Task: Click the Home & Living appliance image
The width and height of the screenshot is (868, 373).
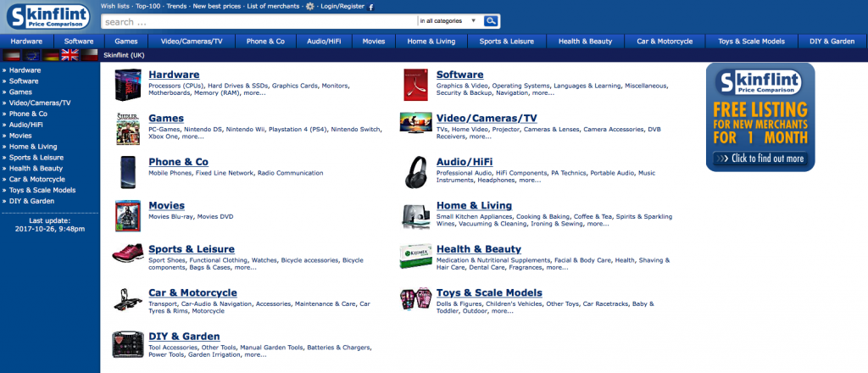Action: click(x=415, y=216)
